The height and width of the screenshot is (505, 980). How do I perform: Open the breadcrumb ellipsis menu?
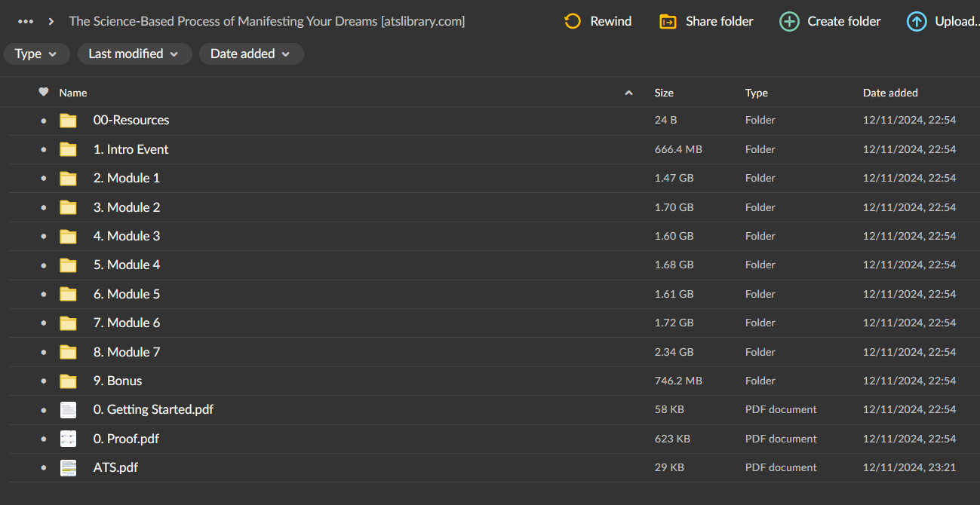pos(26,21)
